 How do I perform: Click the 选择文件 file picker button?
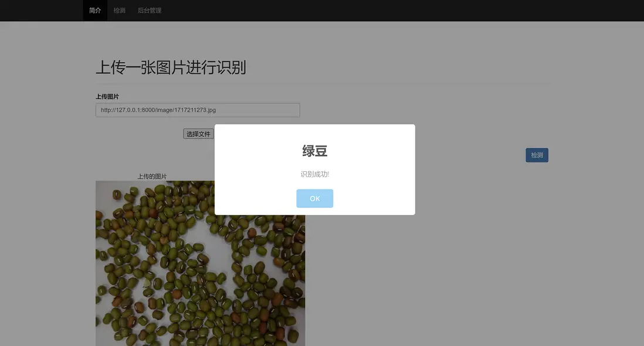(198, 134)
